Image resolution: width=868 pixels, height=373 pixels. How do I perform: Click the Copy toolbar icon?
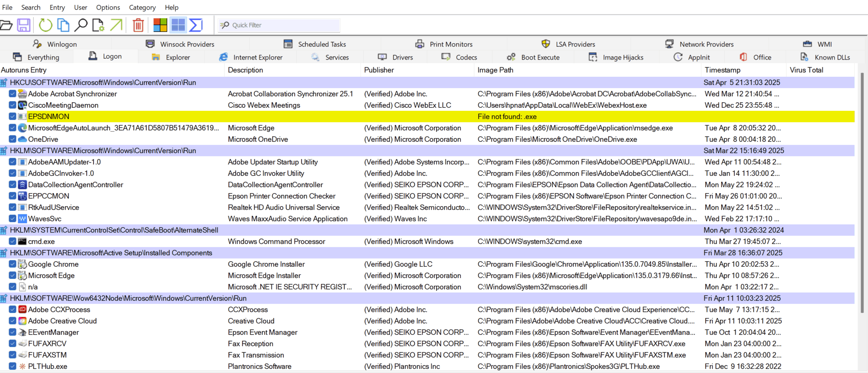[x=63, y=25]
